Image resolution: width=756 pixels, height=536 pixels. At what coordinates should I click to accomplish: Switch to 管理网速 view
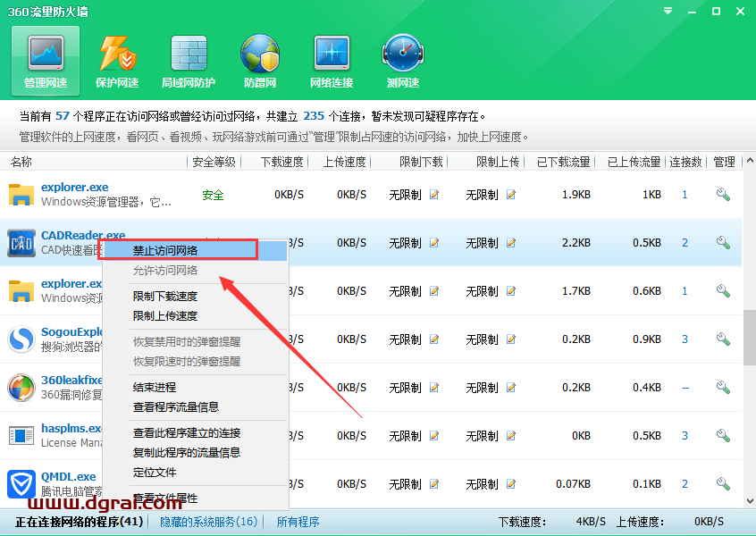[46, 60]
